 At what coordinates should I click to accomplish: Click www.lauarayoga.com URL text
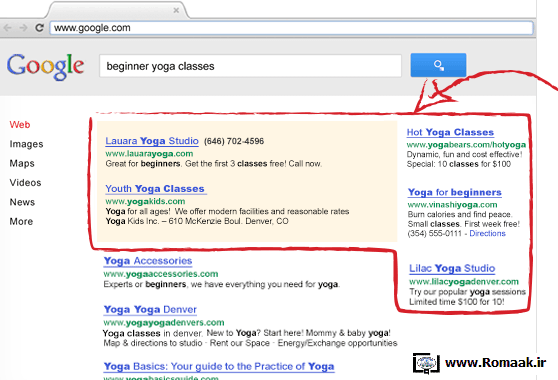click(149, 154)
